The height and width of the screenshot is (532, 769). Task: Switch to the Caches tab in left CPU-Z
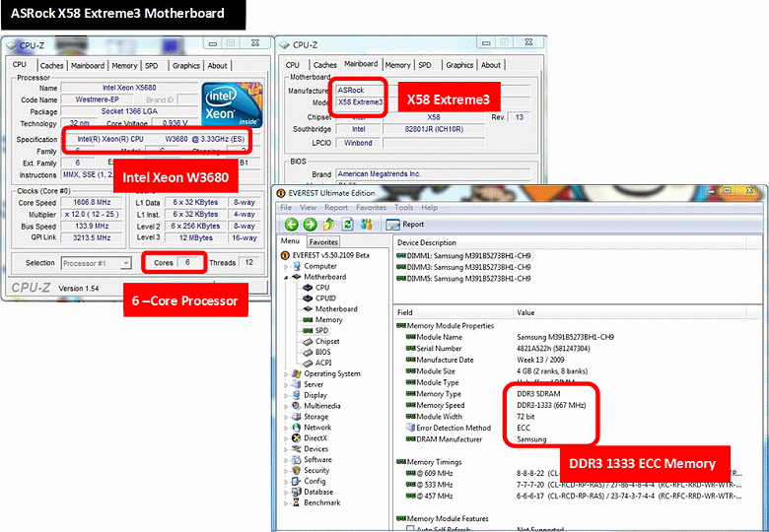(50, 66)
